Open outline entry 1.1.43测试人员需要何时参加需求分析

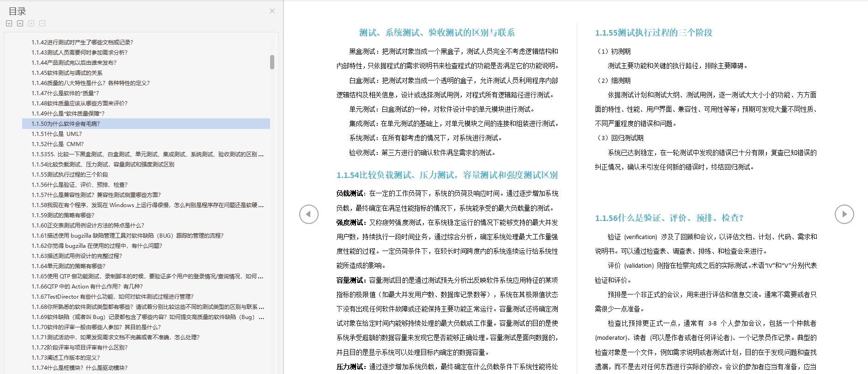pyautogui.click(x=79, y=52)
